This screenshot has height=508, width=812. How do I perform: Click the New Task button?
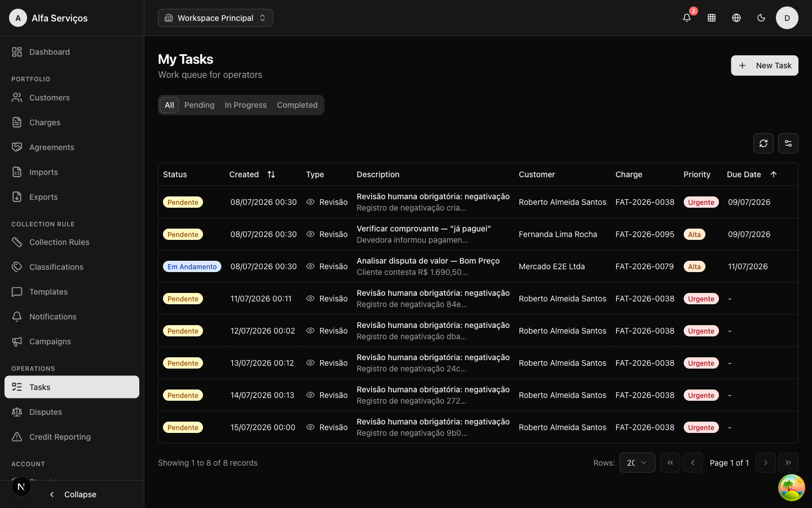(x=765, y=65)
